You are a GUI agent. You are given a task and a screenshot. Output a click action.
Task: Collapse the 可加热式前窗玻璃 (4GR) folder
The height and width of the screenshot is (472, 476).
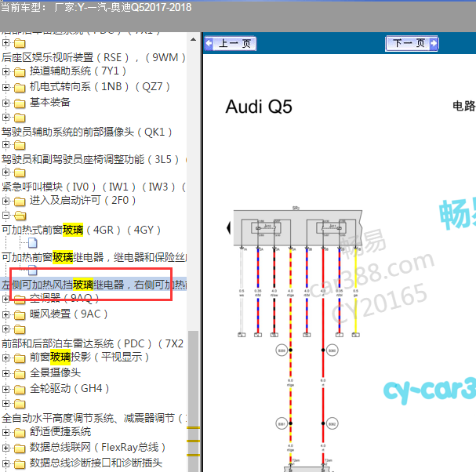5,215
